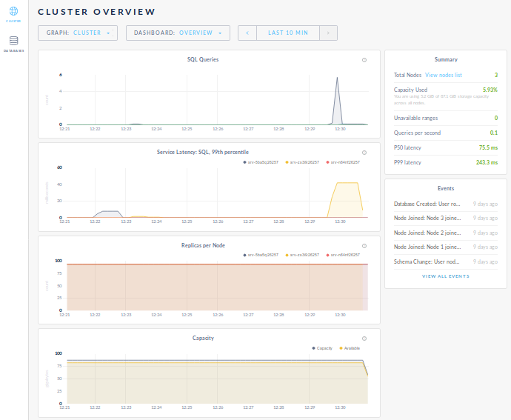511x420 pixels.
Task: Click the Service Latency: SQL, 99th percentile title
Action: tap(203, 153)
